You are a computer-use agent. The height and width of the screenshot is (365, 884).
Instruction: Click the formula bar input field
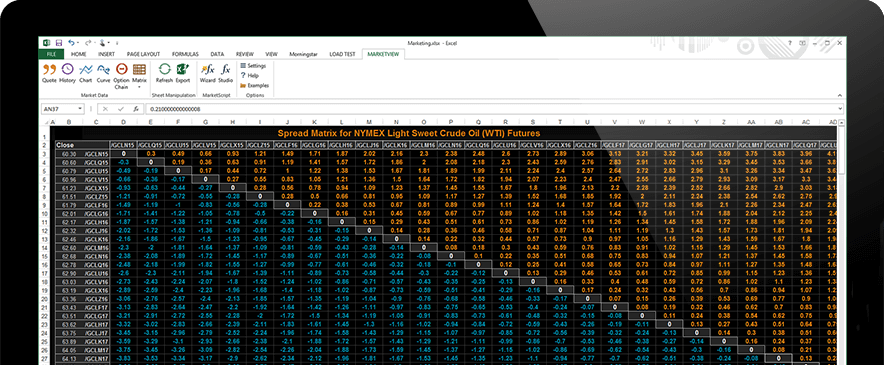coord(490,108)
